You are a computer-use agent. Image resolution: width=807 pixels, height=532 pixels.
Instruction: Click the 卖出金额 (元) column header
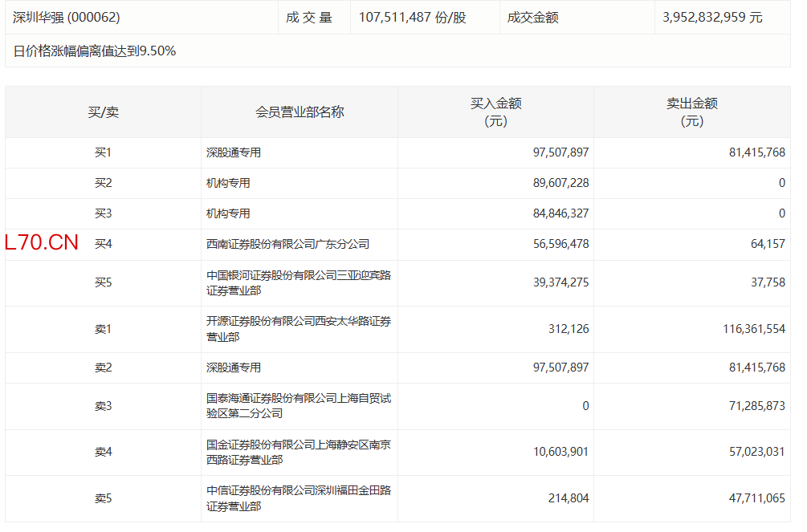point(691,112)
